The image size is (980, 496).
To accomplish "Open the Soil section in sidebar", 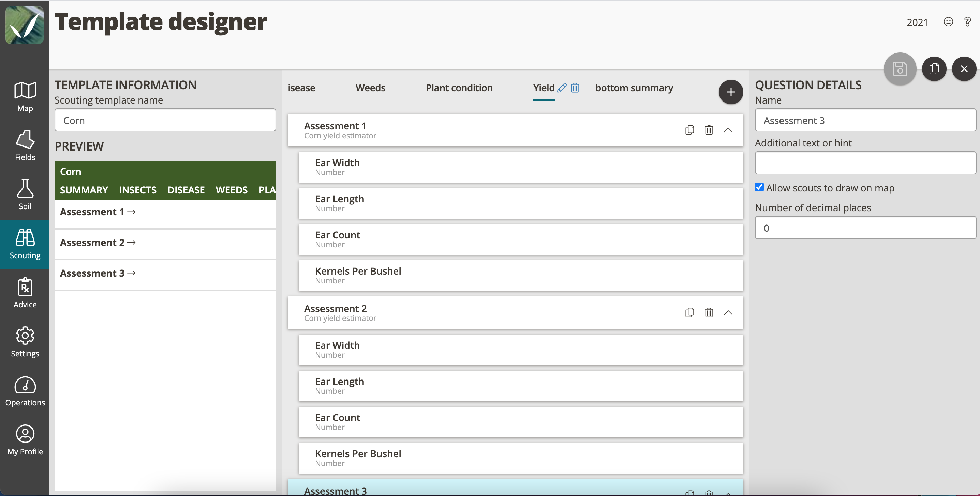I will coord(25,195).
